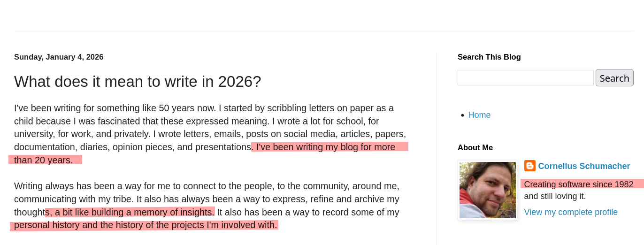Click highlighted line about personal history and projects
Viewport: 644px width, 245px height.
pos(146,225)
